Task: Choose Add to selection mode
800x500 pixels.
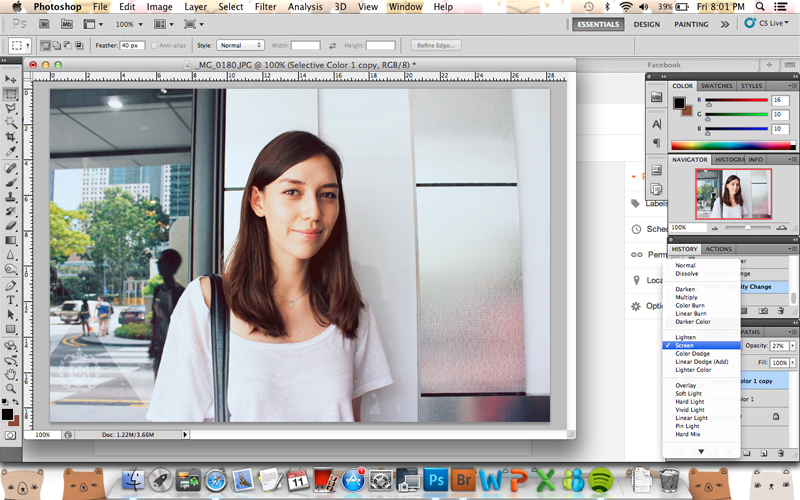Action: pyautogui.click(x=56, y=45)
